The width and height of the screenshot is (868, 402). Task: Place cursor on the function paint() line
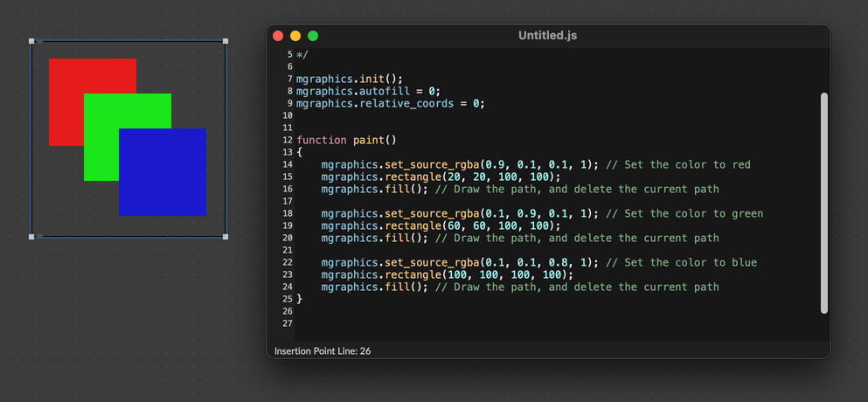[346, 140]
